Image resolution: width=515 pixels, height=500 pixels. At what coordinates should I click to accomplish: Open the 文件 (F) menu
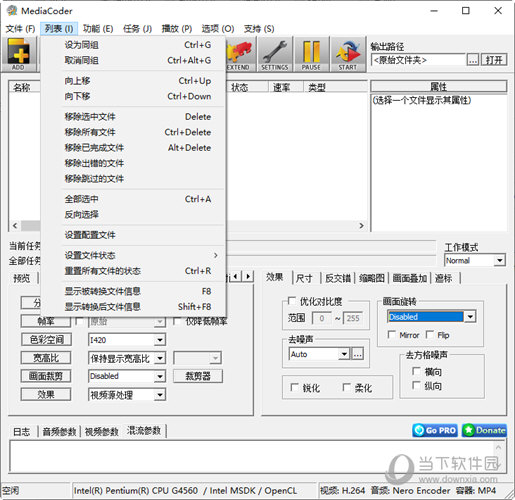pyautogui.click(x=20, y=29)
